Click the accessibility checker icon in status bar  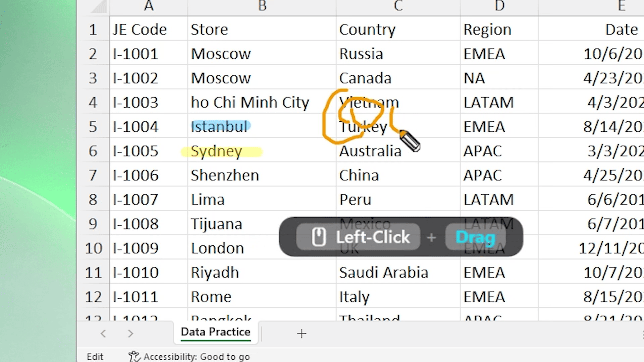click(134, 357)
